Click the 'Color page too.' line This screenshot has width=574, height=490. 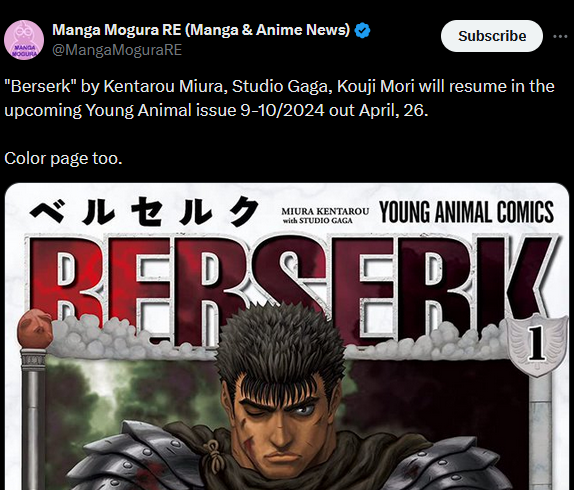click(63, 158)
